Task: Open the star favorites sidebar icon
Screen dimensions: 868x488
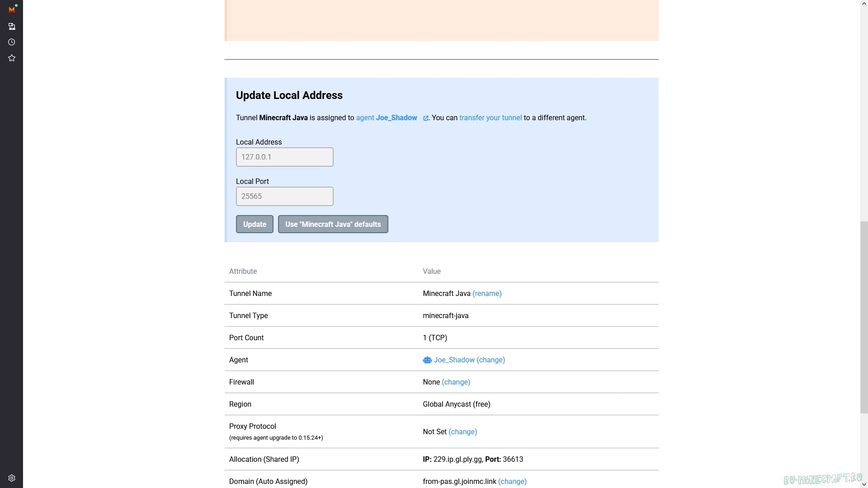Action: [x=12, y=58]
